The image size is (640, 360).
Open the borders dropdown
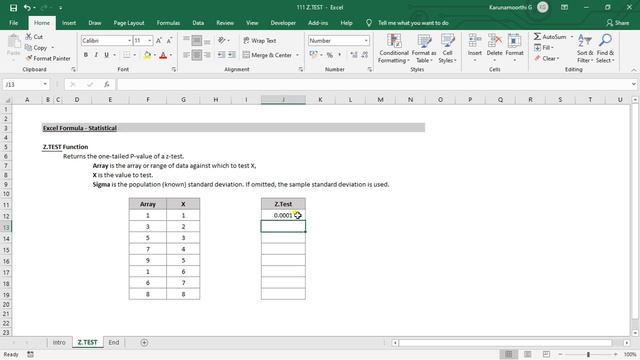pyautogui.click(x=134, y=55)
